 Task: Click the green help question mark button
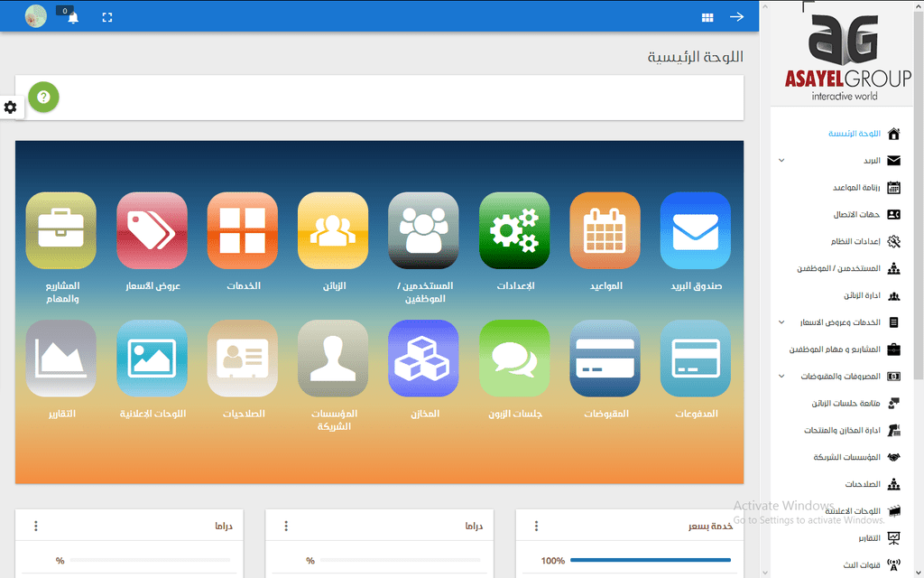click(43, 97)
